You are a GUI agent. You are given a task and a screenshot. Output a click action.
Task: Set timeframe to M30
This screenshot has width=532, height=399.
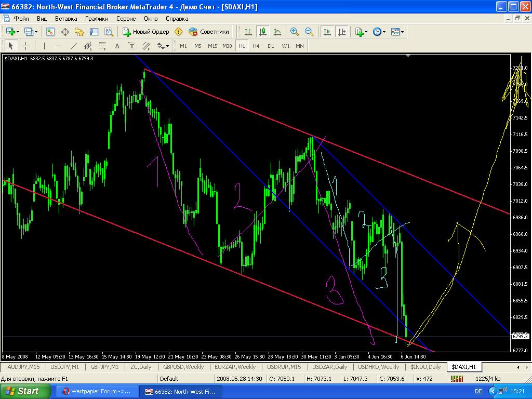[x=227, y=46]
